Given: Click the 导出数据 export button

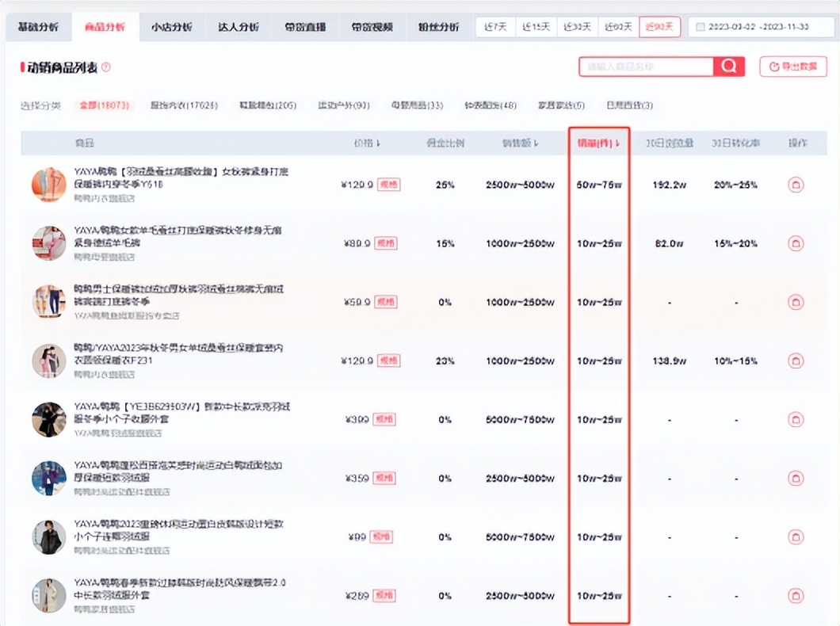Looking at the screenshot, I should point(792,67).
